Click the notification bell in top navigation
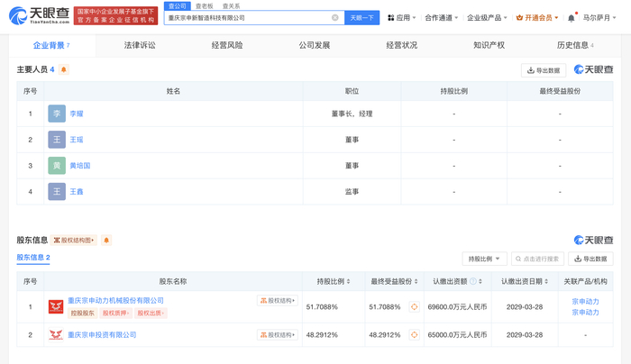This screenshot has width=631, height=364. (x=571, y=18)
